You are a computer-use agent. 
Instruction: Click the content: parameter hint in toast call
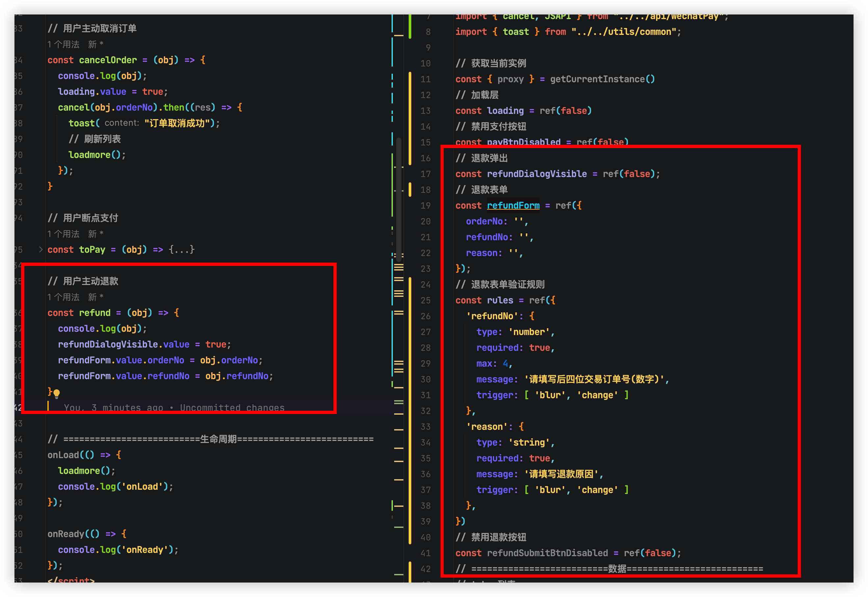(x=121, y=123)
